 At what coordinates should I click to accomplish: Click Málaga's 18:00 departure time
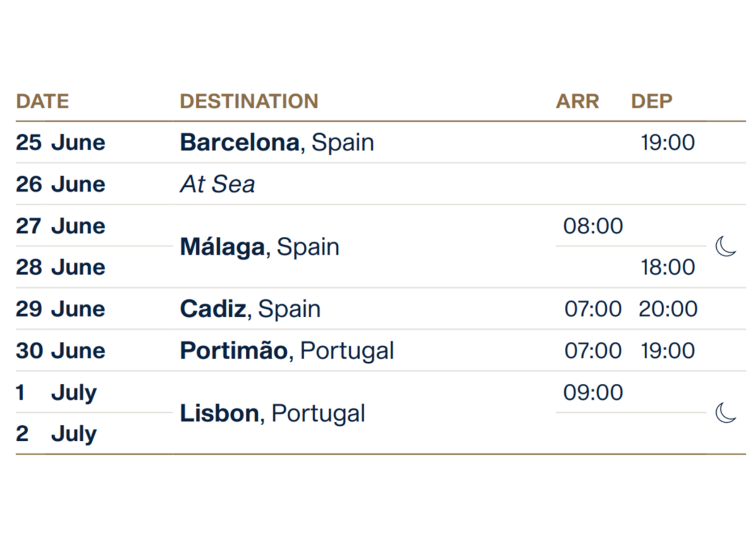tap(668, 267)
